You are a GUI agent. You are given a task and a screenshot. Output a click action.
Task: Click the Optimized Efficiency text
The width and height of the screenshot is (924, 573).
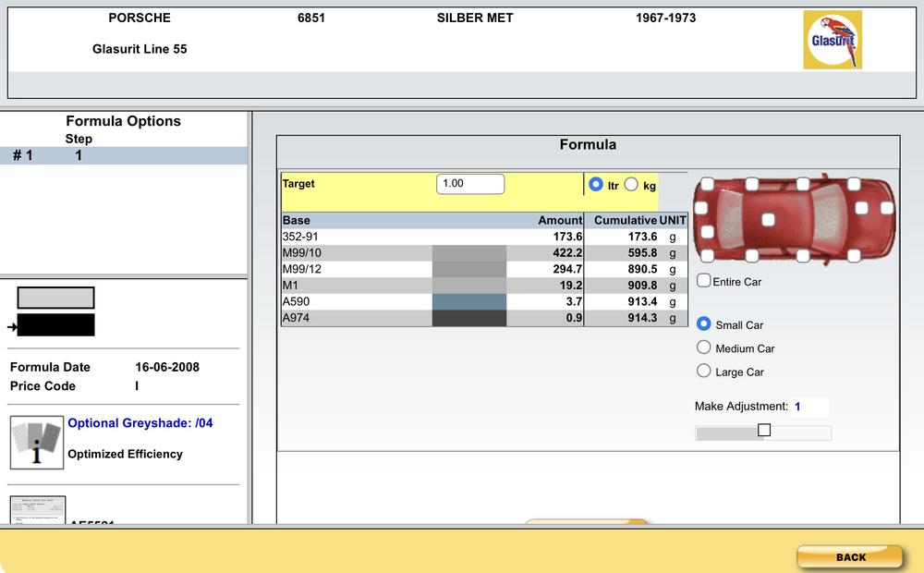[126, 454]
